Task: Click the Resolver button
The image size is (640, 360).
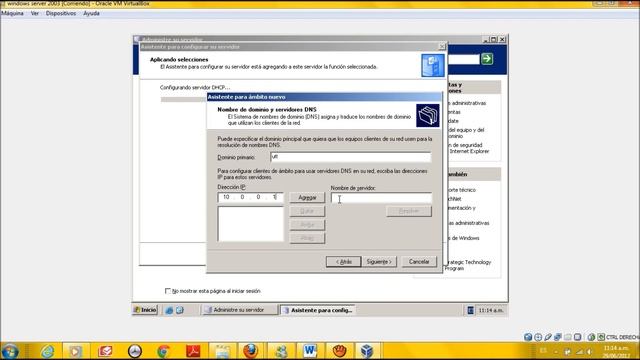Action: point(409,211)
